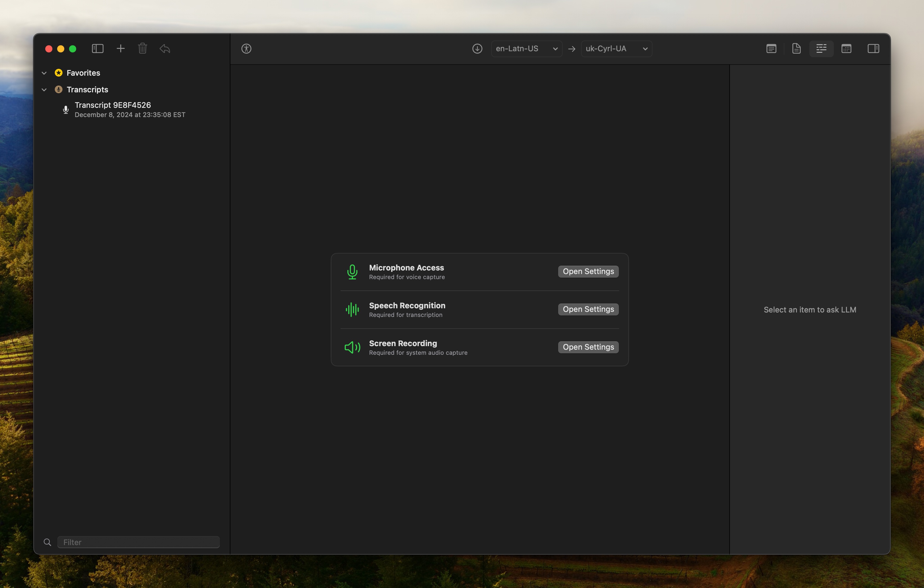
Task: Toggle the left sidebar visibility icon
Action: tap(97, 48)
